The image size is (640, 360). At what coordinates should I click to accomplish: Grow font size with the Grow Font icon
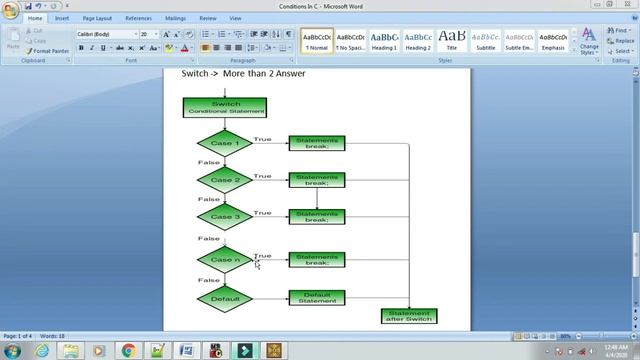pos(166,35)
